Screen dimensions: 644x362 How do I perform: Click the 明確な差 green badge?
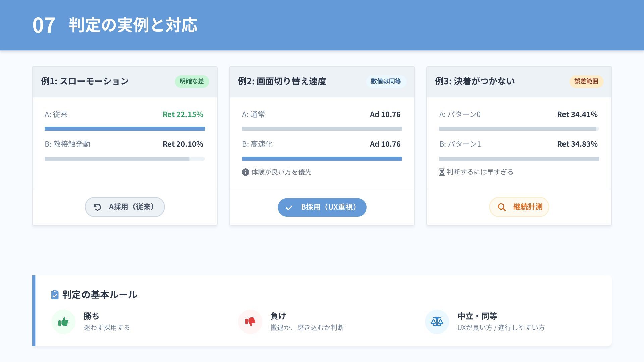click(192, 81)
